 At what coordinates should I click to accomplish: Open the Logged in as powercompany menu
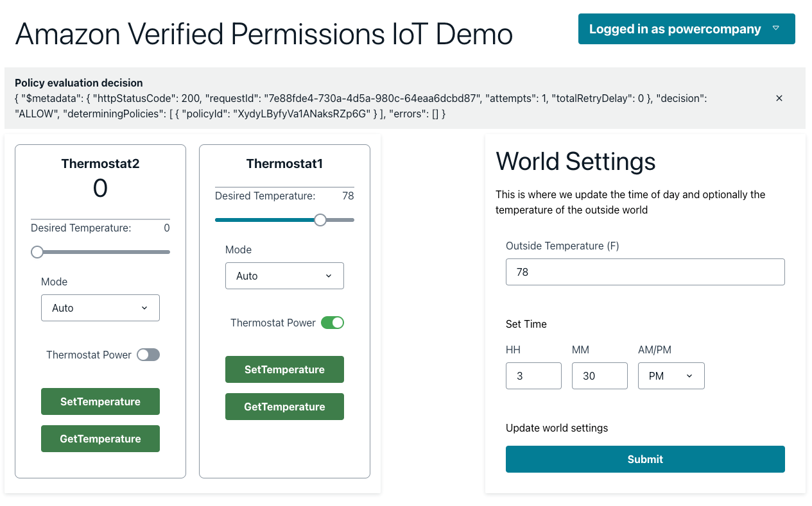686,29
